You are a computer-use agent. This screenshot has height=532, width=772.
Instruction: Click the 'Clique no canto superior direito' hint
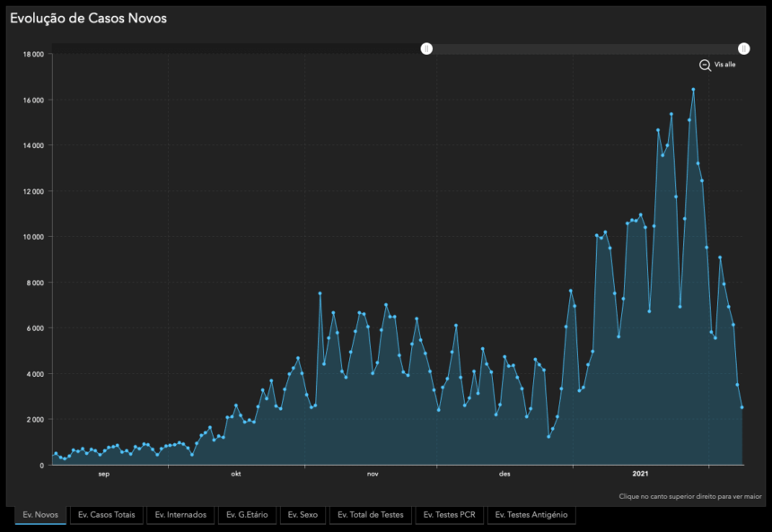[x=689, y=496]
